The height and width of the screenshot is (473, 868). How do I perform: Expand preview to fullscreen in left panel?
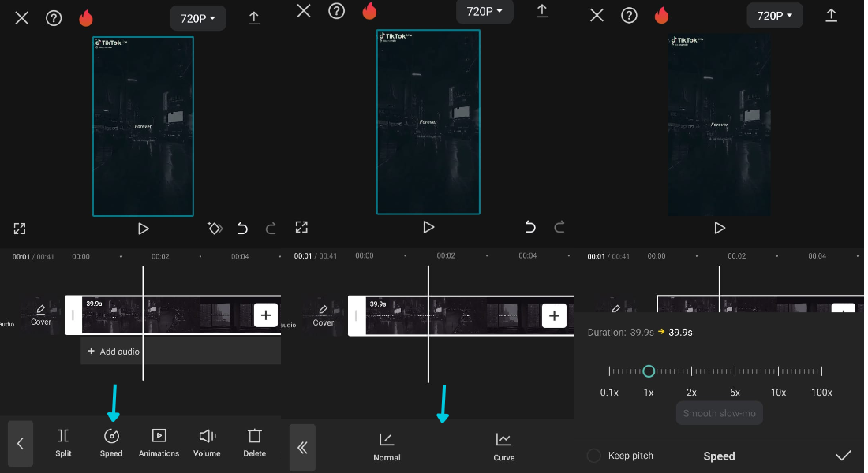[x=20, y=229]
